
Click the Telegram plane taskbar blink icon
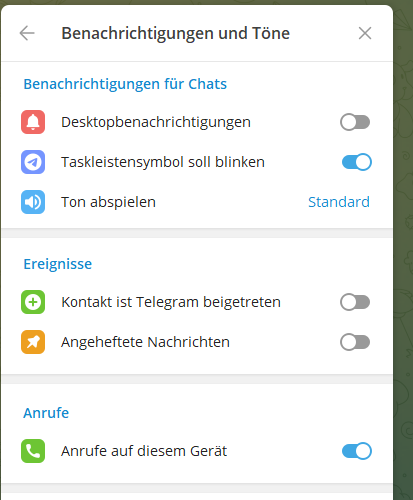click(33, 162)
